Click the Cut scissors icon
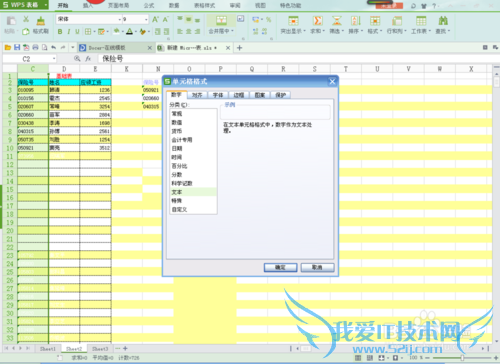Screen dimensions: 500x364 [x=26, y=19]
